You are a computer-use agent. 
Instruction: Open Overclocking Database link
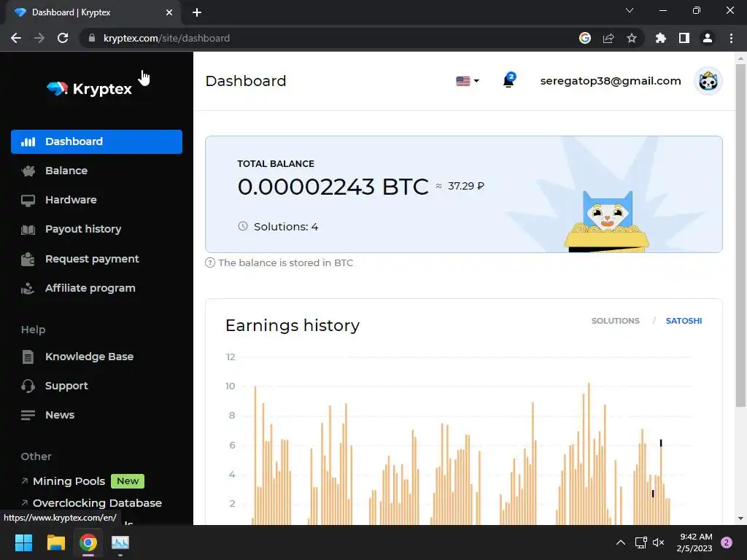tap(97, 503)
